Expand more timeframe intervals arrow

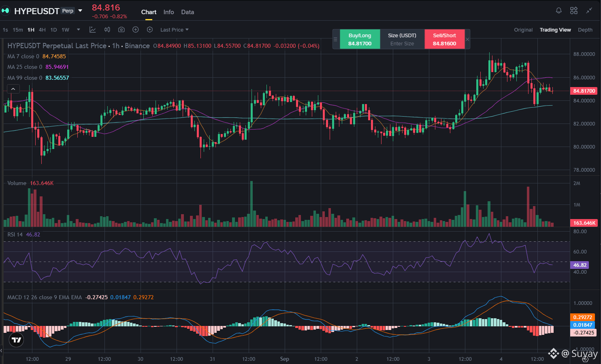point(79,30)
